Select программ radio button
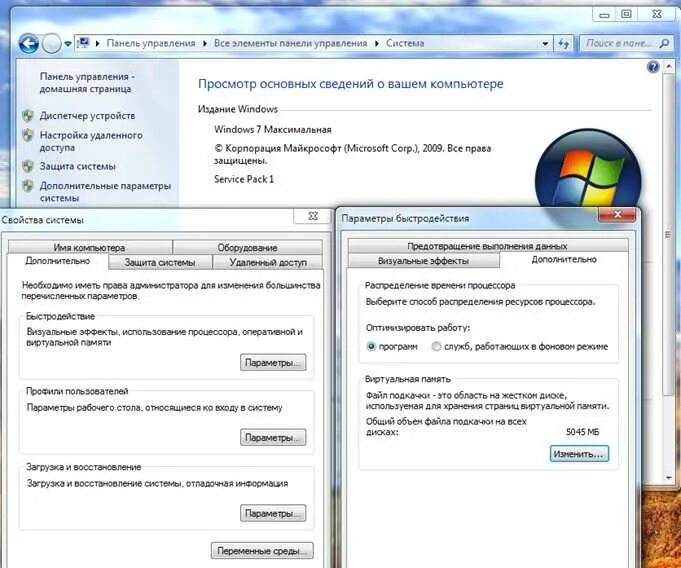Screen dimensions: 681x568 [x=371, y=347]
